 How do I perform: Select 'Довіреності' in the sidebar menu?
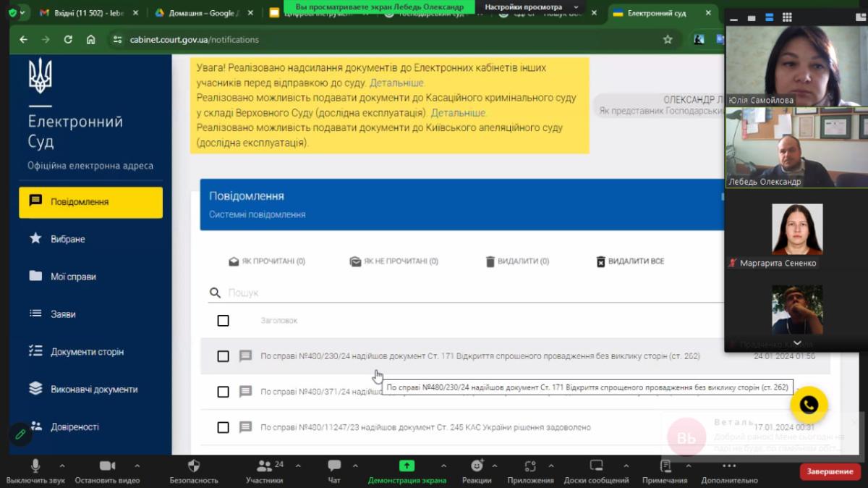pos(75,427)
